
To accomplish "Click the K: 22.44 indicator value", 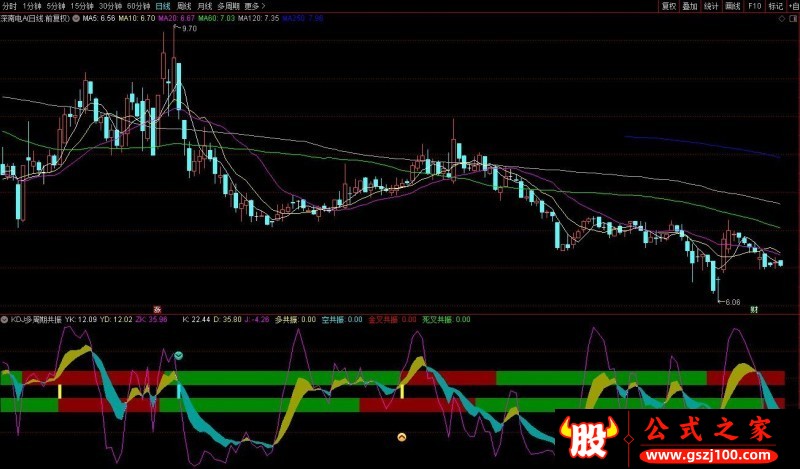I will pos(196,320).
